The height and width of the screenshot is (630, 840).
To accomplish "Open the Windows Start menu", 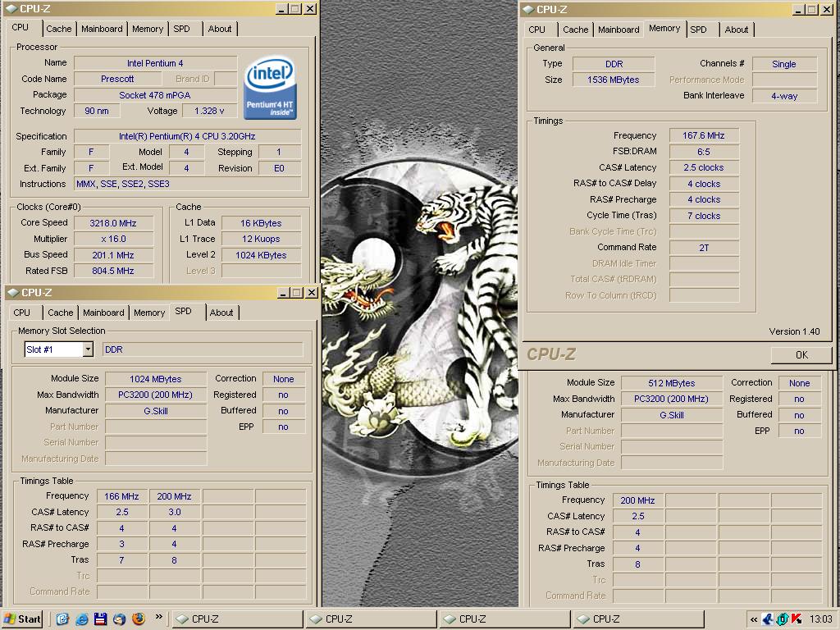I will (22, 619).
